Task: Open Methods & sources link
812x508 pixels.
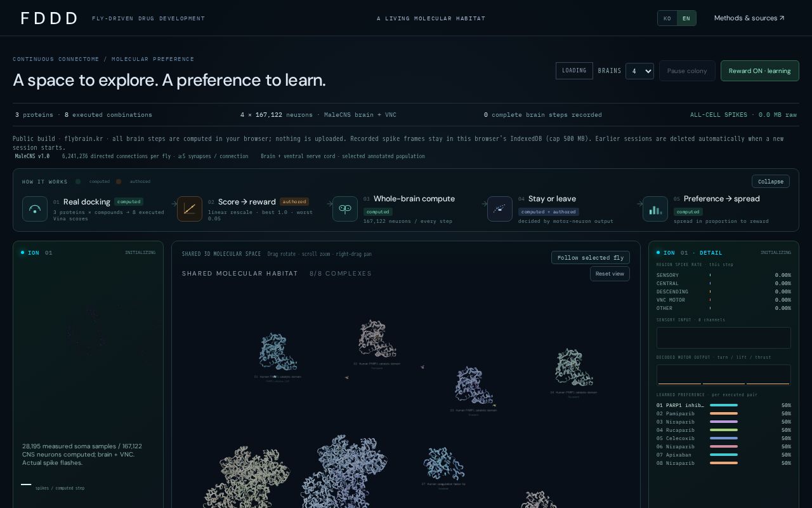Action: tap(749, 18)
